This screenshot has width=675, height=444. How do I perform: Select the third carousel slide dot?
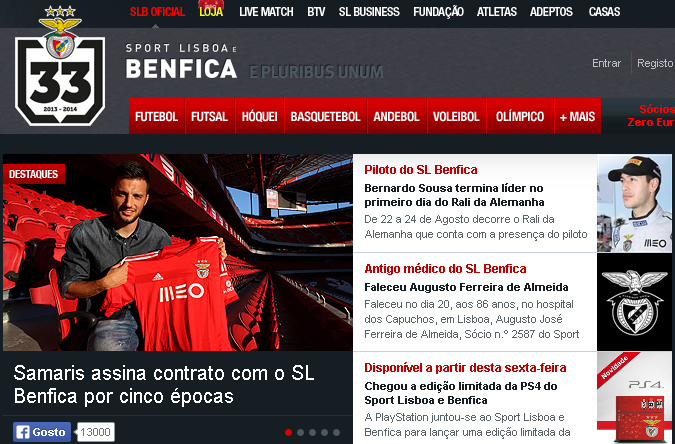click(x=313, y=432)
